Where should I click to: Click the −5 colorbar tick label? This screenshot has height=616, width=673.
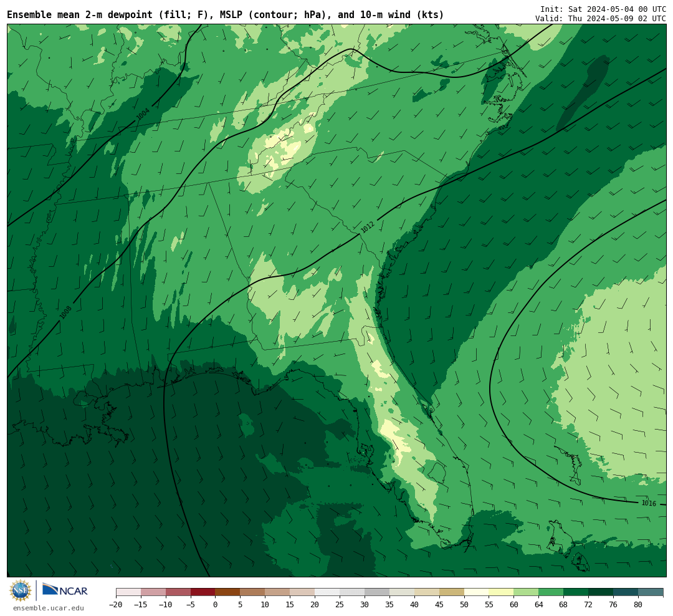click(x=191, y=605)
